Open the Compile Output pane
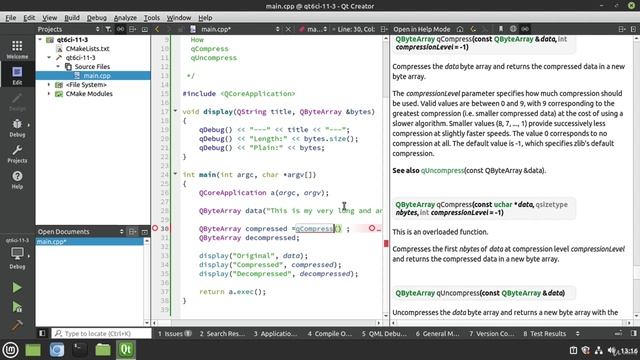This screenshot has width=640, height=360. click(329, 333)
